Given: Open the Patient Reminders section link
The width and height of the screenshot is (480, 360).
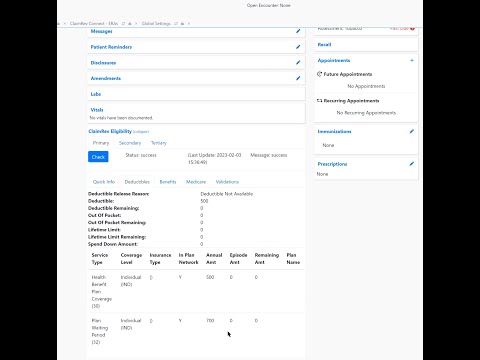Looking at the screenshot, I should pyautogui.click(x=111, y=47).
